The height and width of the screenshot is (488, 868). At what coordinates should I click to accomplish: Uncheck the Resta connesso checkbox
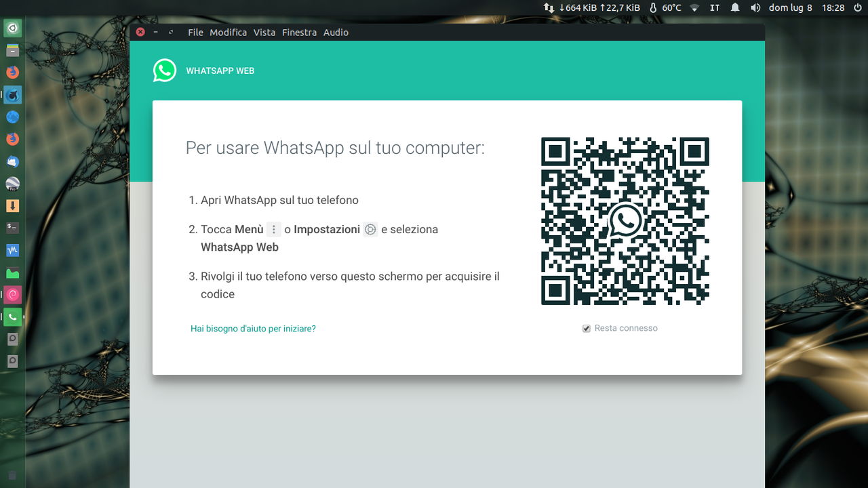click(587, 329)
